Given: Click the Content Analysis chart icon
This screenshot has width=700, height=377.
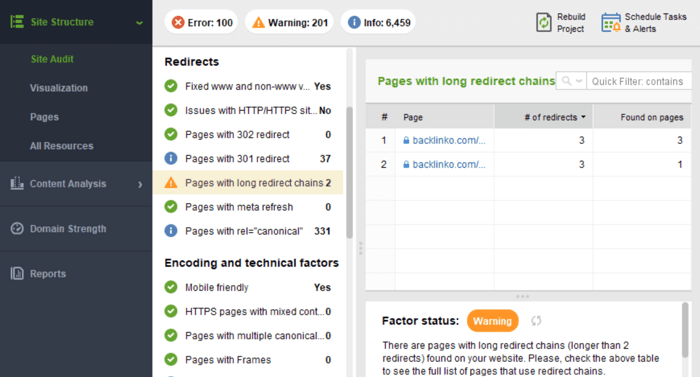Looking at the screenshot, I should pos(17,183).
